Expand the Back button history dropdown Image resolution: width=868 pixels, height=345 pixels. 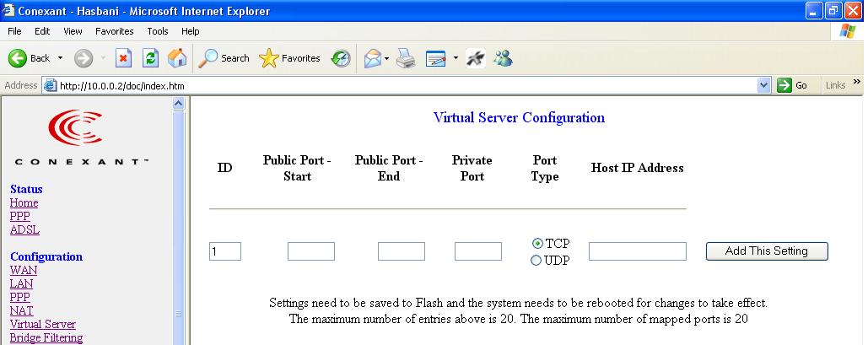[61, 58]
